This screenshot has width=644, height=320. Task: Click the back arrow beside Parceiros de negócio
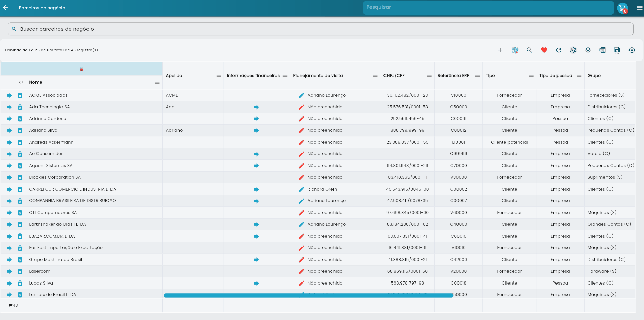pyautogui.click(x=6, y=8)
